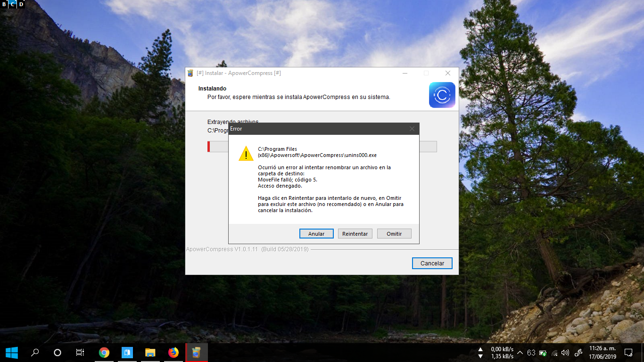Click the 'Instalando' heading in the installer

point(212,89)
